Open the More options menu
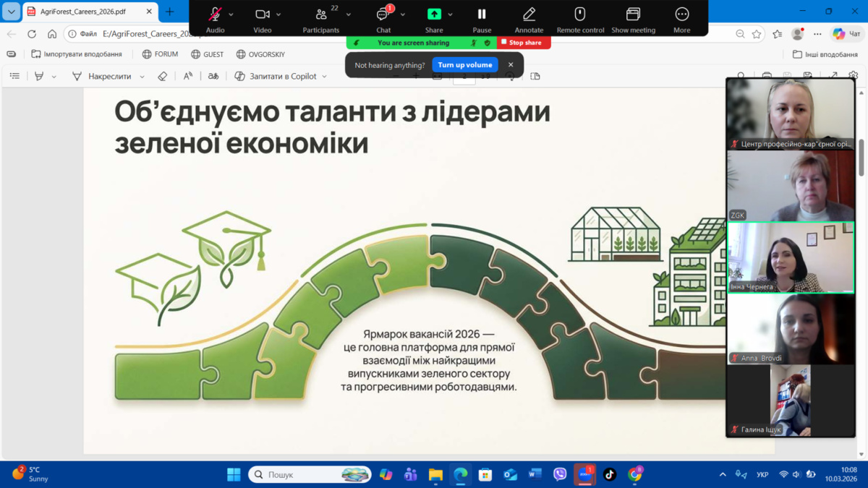 tap(681, 14)
